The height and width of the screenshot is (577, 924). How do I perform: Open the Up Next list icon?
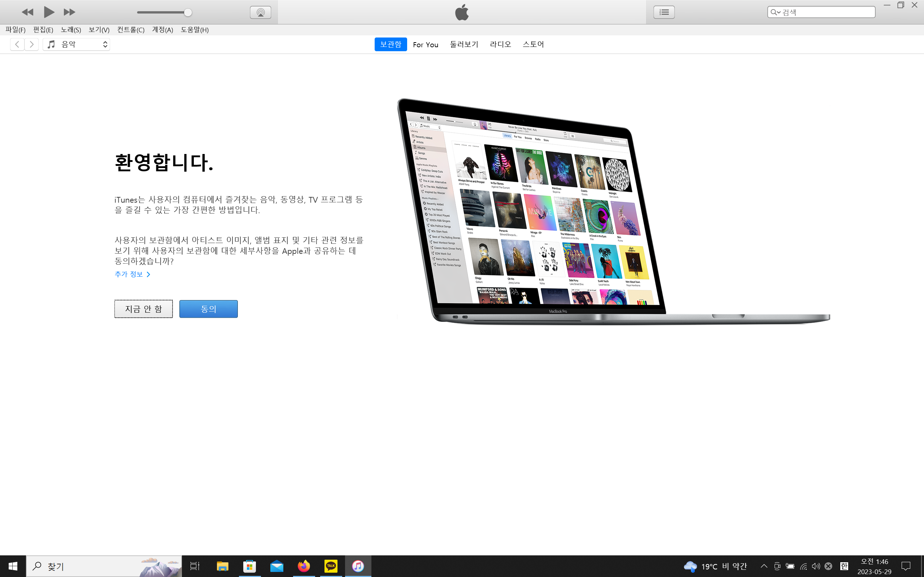(664, 12)
